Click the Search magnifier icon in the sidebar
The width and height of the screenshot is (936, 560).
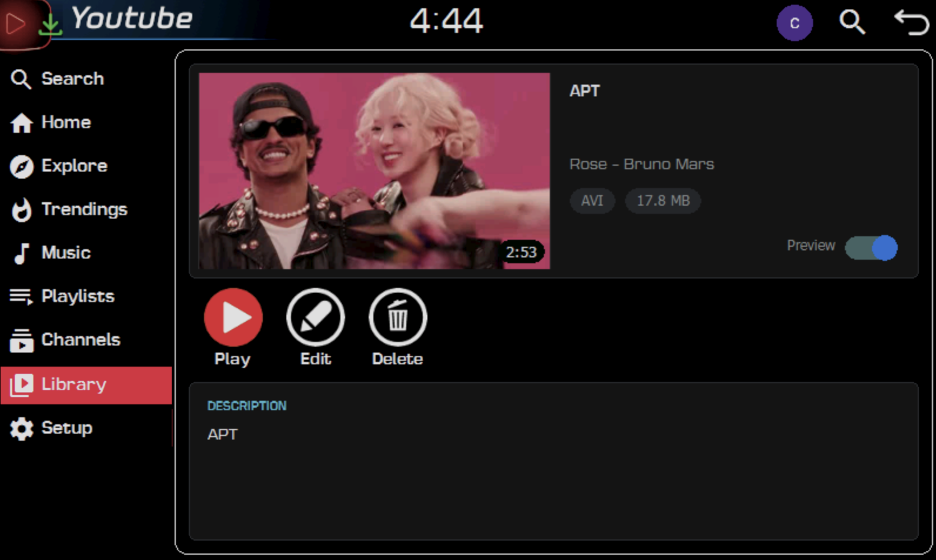pos(21,79)
